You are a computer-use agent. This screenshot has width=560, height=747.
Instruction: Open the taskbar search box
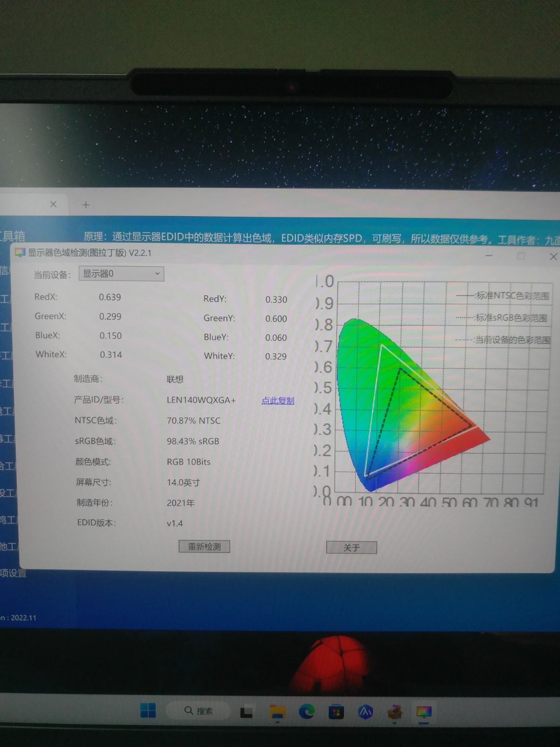[198, 711]
